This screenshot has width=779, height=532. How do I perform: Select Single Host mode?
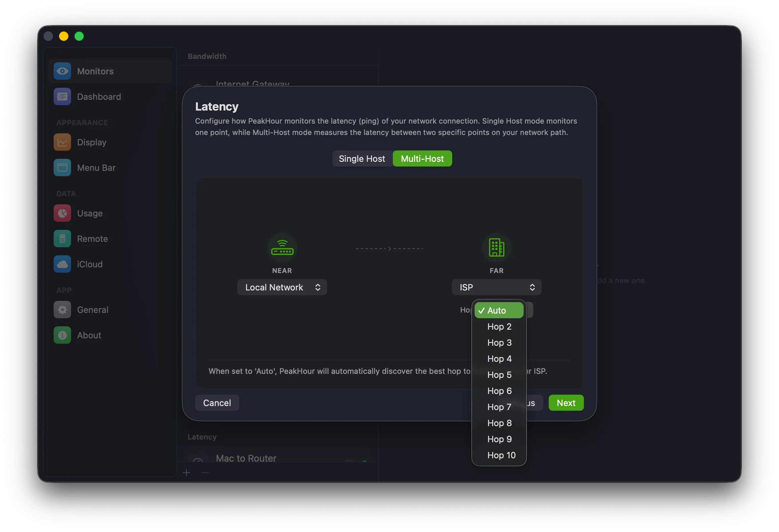click(x=362, y=158)
